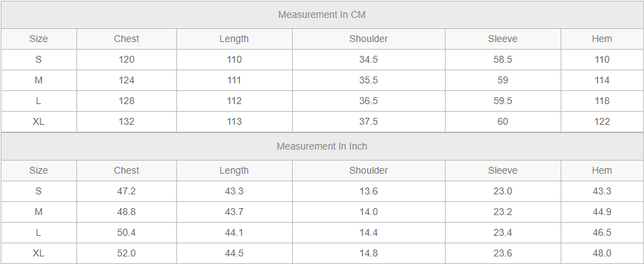This screenshot has height=264, width=644.
Task: Select the 34.5 shoulder value cell
Action: click(368, 60)
